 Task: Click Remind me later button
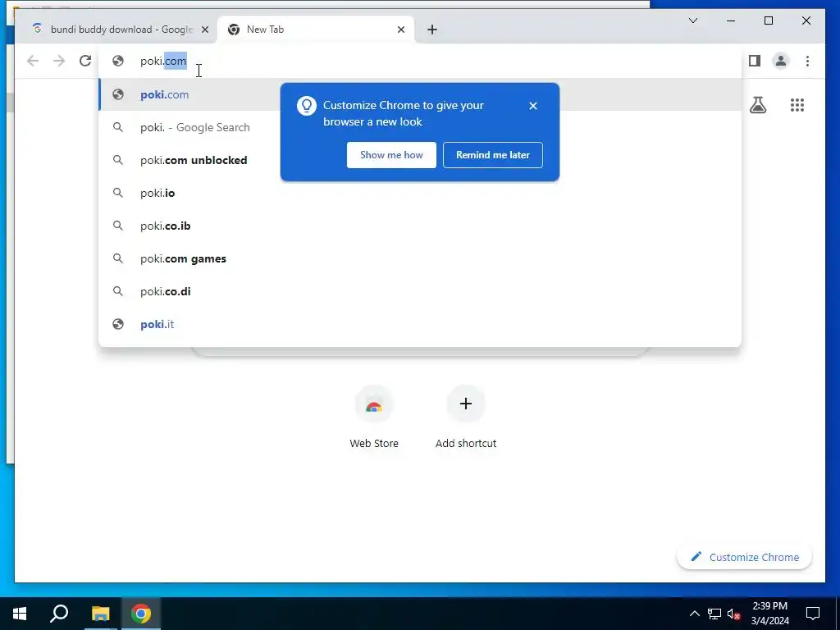[x=492, y=155]
